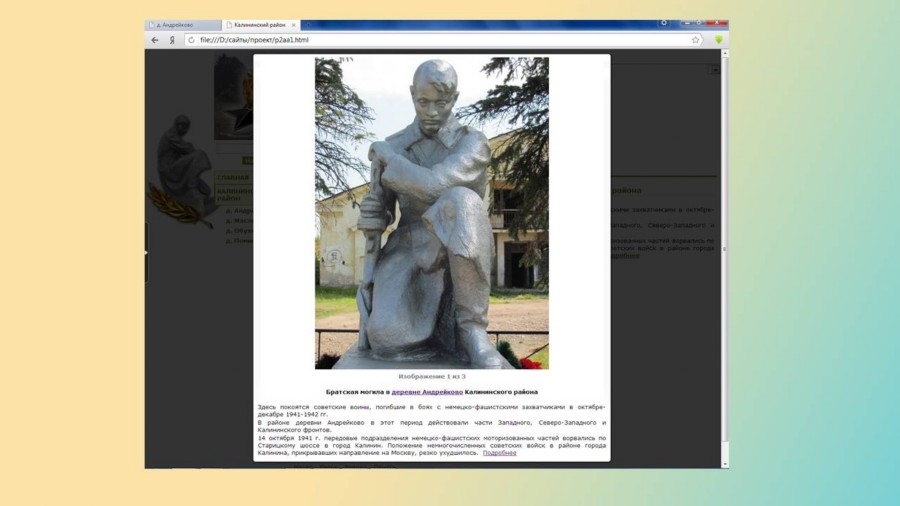Click the 'Подробнее' link

coord(499,453)
